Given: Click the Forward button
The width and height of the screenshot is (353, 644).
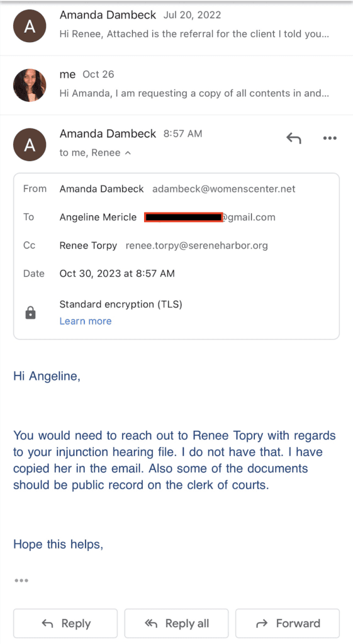Looking at the screenshot, I should click(x=288, y=623).
